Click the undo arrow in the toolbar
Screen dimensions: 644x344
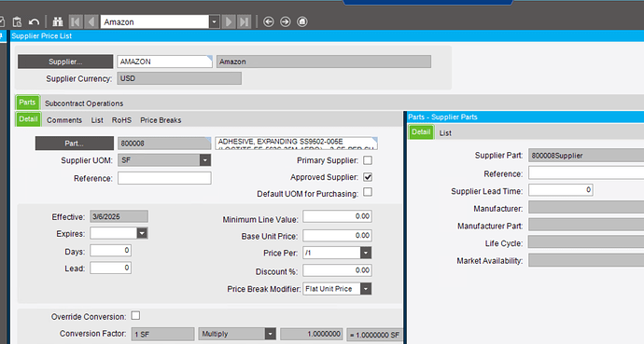[x=34, y=21]
